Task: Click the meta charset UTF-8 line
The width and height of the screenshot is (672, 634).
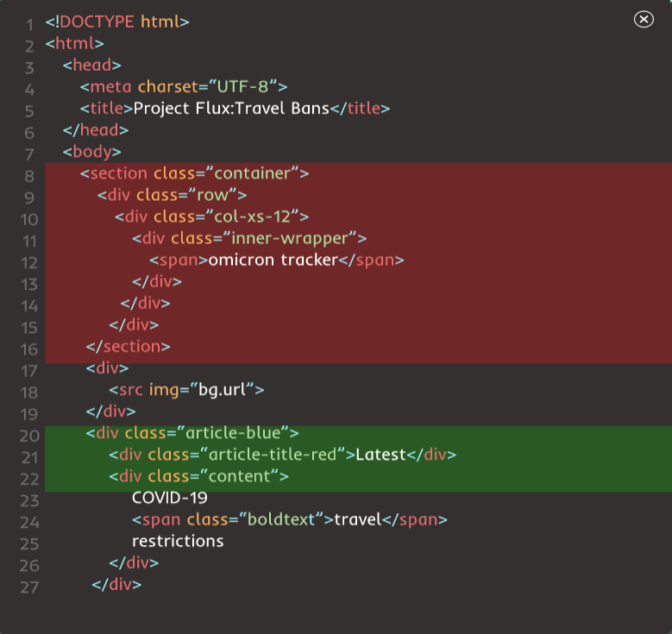Action: (184, 86)
